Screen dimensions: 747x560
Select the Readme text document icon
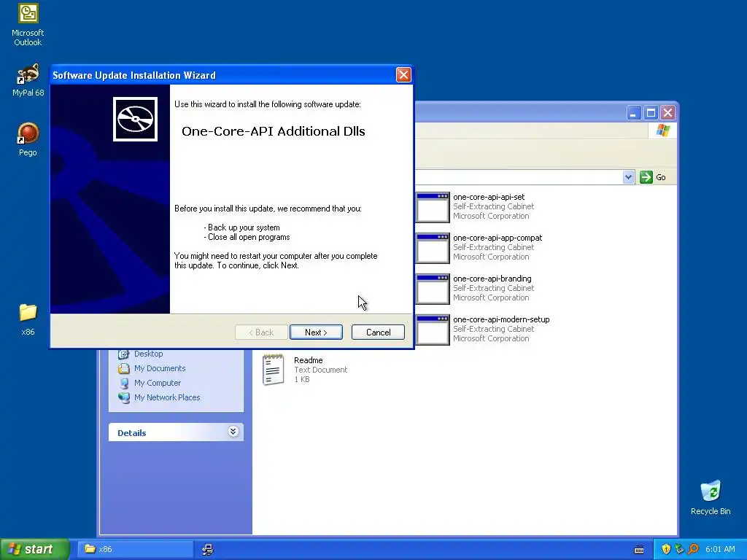(x=274, y=370)
